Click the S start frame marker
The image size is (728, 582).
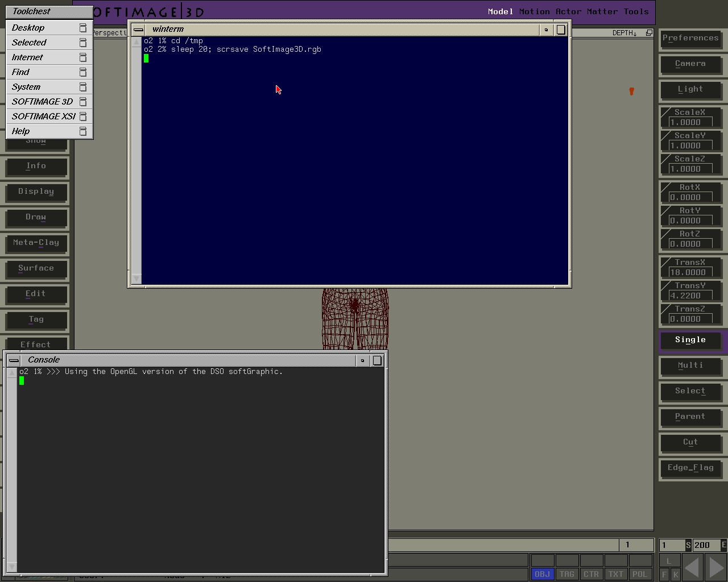(688, 545)
